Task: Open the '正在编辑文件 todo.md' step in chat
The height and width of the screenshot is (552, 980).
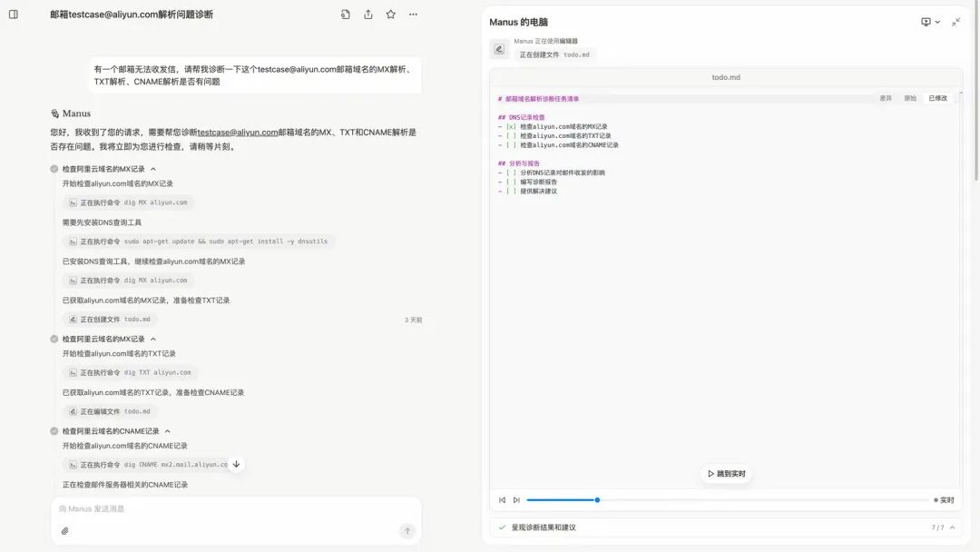Action: (x=111, y=411)
